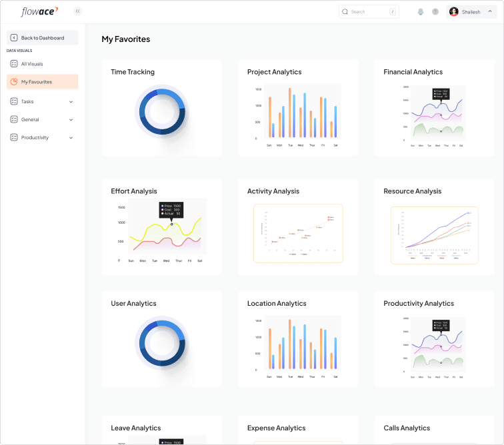Screen dimensions: 504x445
Task: Open the Effort Analysis line chart
Action: (x=162, y=230)
